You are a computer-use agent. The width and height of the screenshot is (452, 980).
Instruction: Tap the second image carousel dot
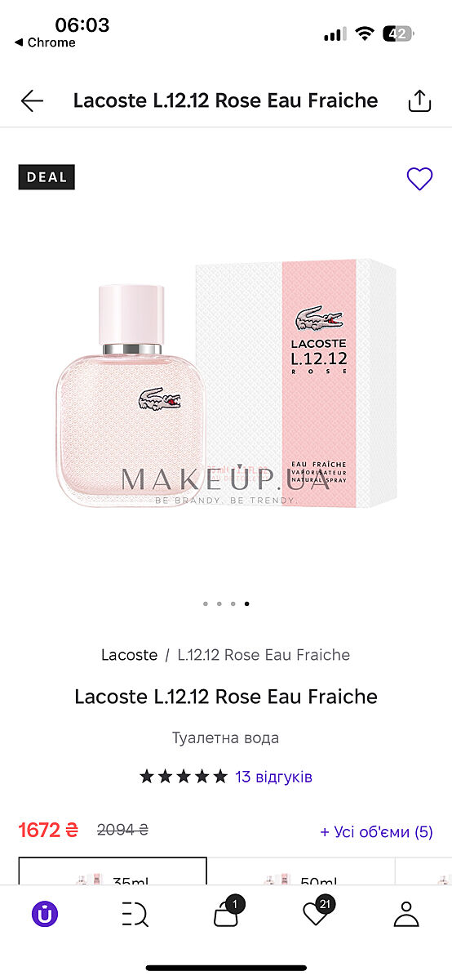pos(219,604)
